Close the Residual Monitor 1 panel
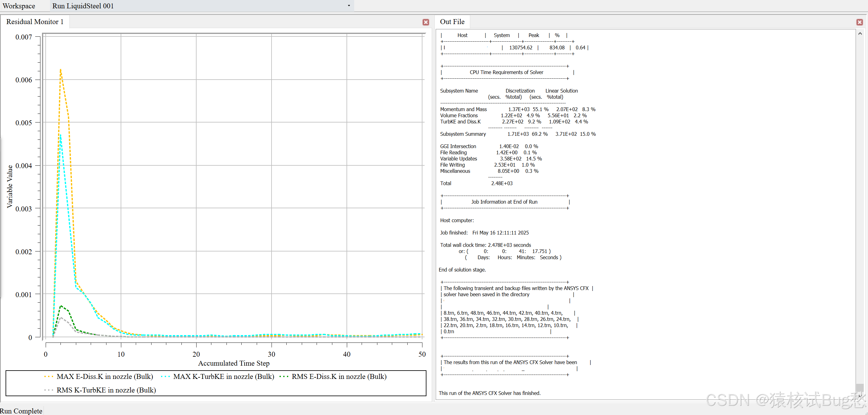 (x=426, y=22)
